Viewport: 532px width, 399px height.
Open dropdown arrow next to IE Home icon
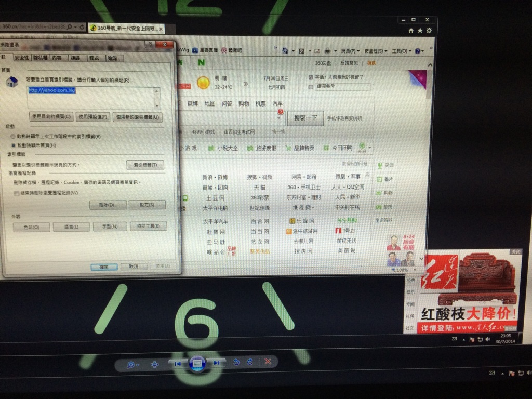click(293, 51)
